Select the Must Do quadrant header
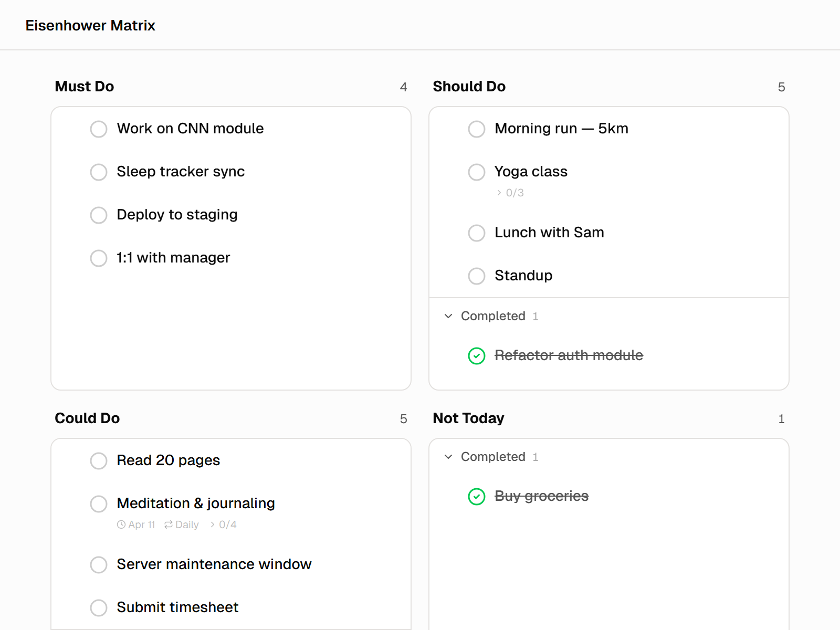Screen dimensions: 840x630 85,86
